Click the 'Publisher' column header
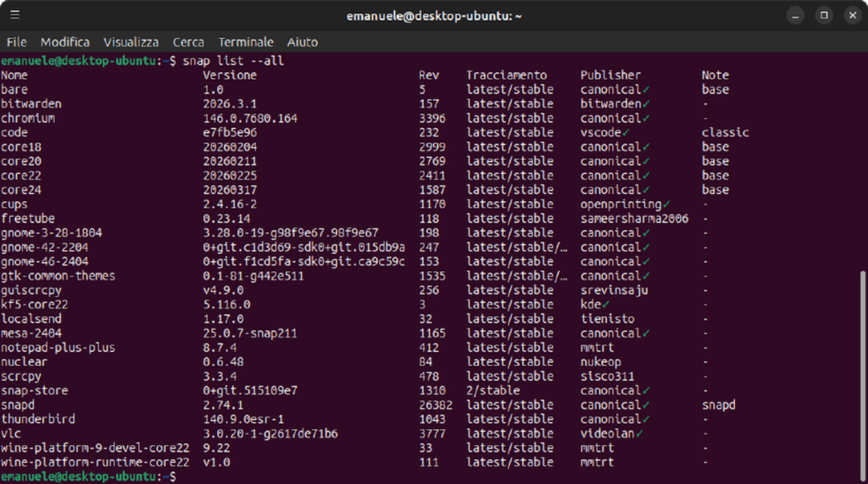Image resolution: width=868 pixels, height=484 pixels. (610, 75)
